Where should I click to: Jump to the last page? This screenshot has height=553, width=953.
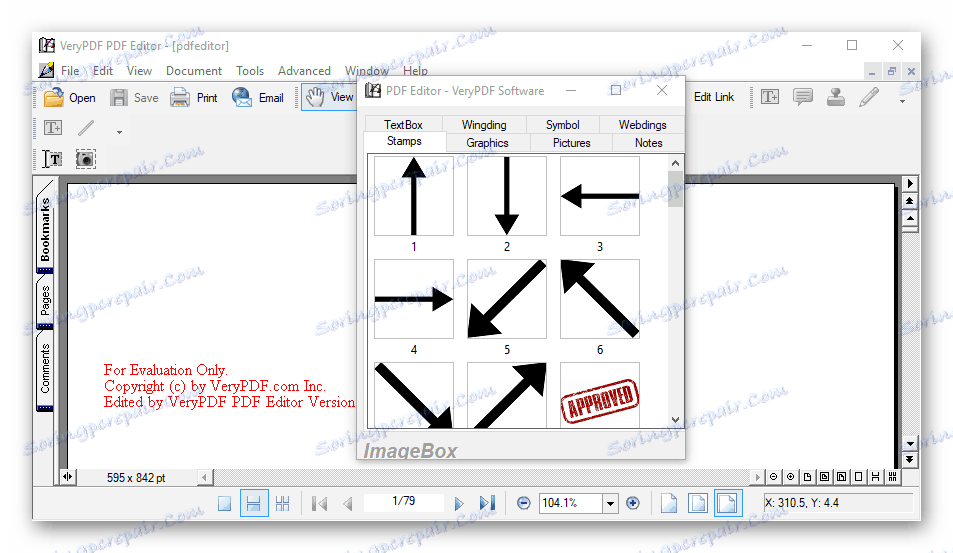click(x=487, y=504)
